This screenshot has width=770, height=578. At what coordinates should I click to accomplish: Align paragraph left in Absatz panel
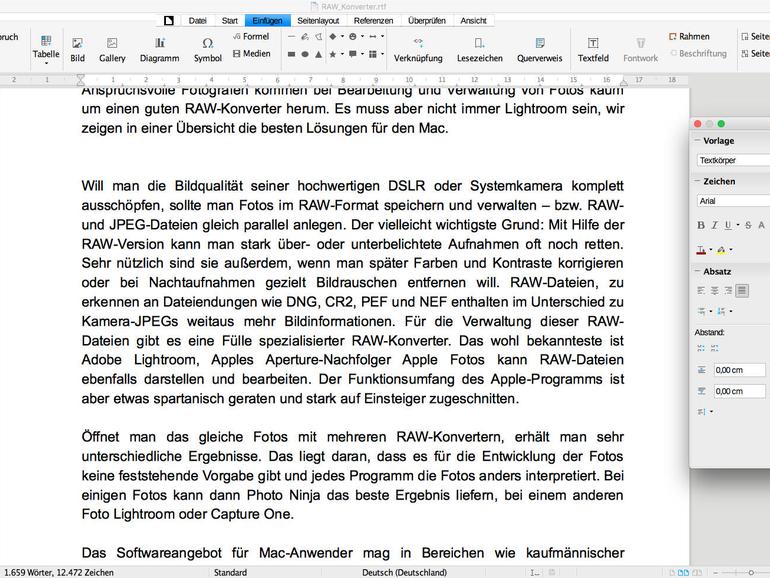click(701, 291)
